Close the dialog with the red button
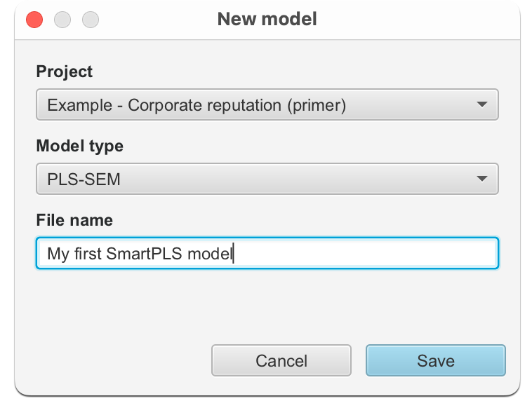The height and width of the screenshot is (408, 532). pyautogui.click(x=34, y=20)
